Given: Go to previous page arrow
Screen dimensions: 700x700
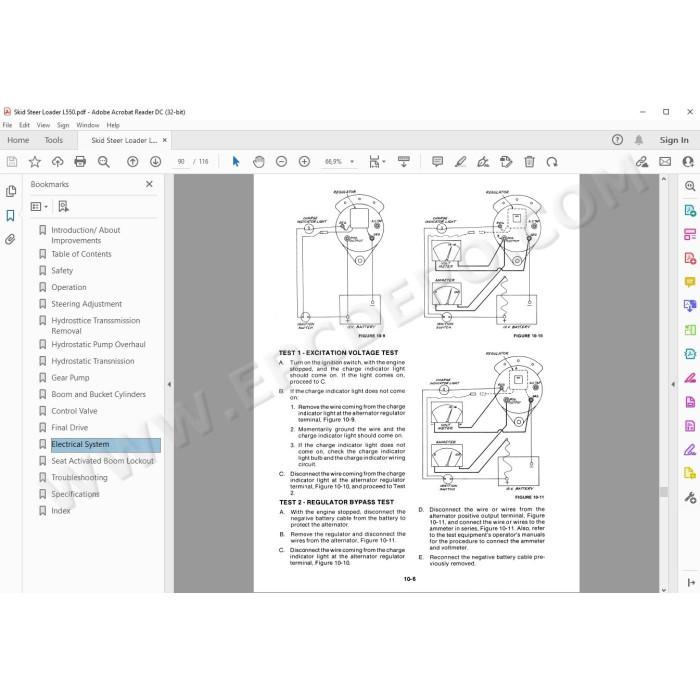Looking at the screenshot, I should point(133,162).
